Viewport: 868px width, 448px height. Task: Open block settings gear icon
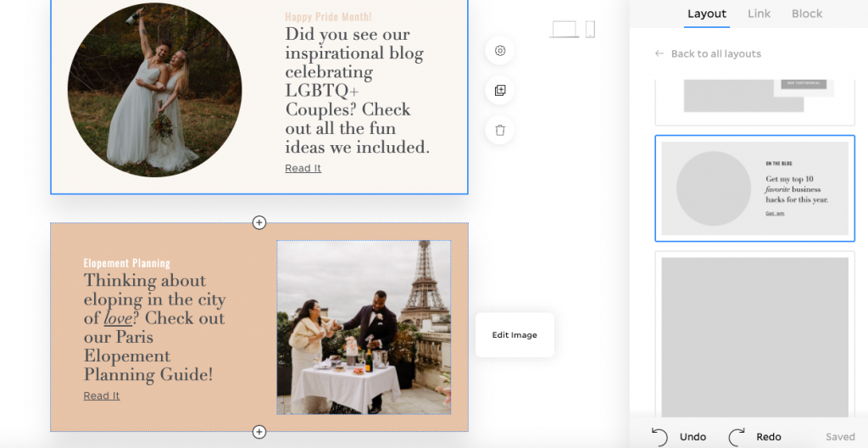pos(500,50)
